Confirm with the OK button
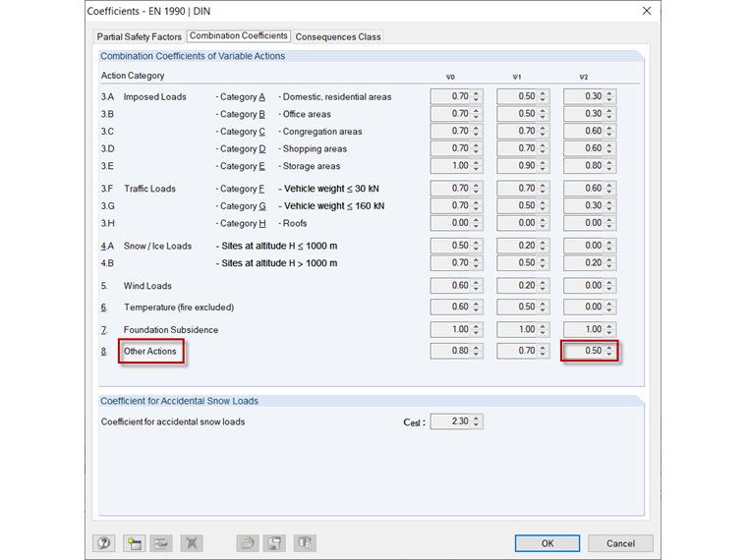The image size is (747, 560). coord(547,543)
